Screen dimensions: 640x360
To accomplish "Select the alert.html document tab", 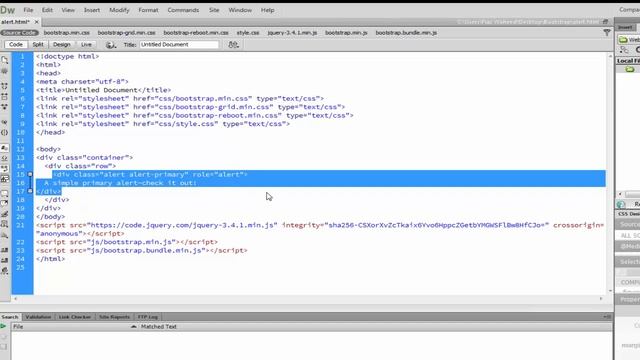I will (16, 22).
